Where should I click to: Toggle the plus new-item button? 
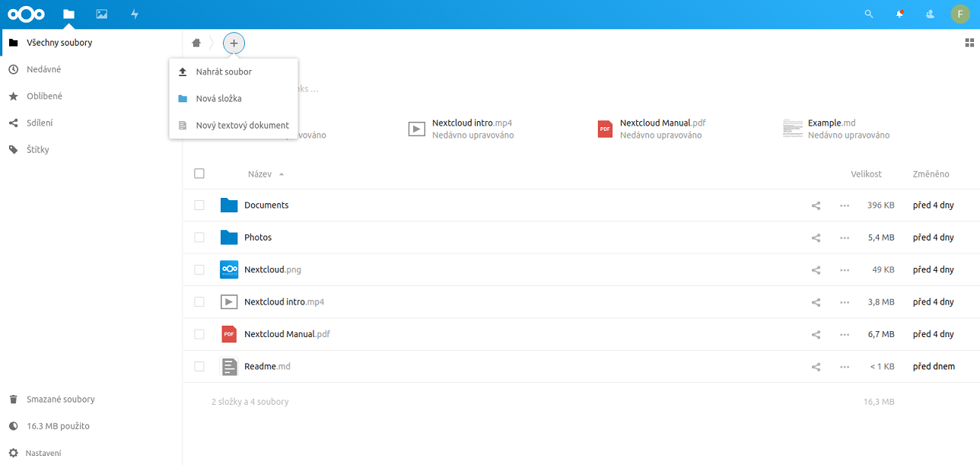click(x=234, y=43)
